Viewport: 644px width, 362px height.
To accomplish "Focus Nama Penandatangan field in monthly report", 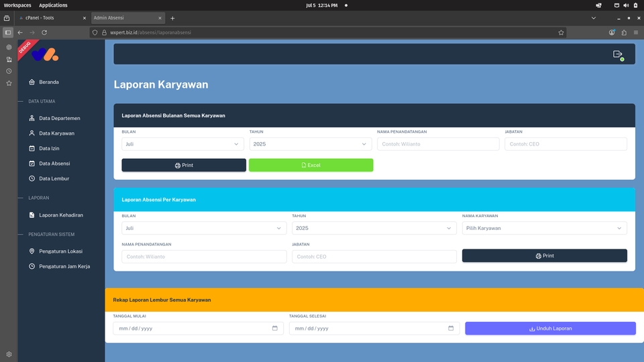I will (x=438, y=144).
